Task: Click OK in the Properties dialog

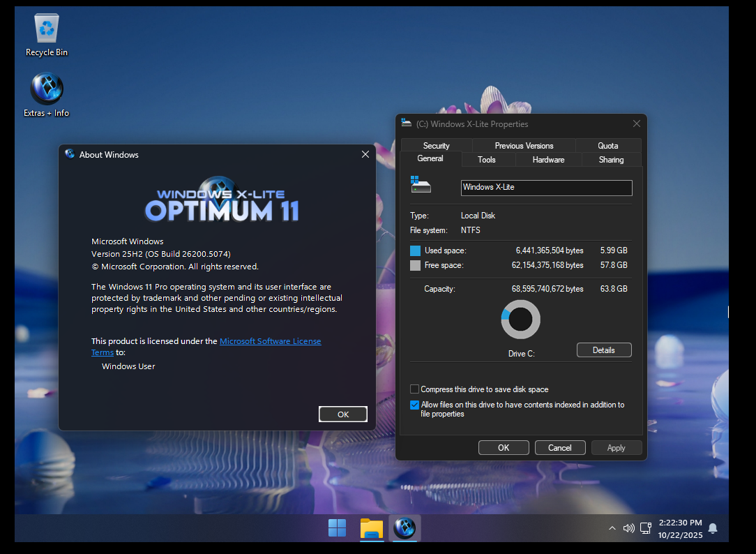Action: coord(504,447)
